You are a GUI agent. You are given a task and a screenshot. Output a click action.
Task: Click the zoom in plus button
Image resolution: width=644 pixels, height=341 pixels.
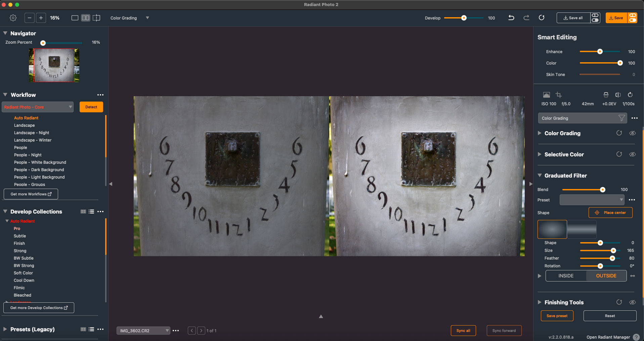pos(41,18)
